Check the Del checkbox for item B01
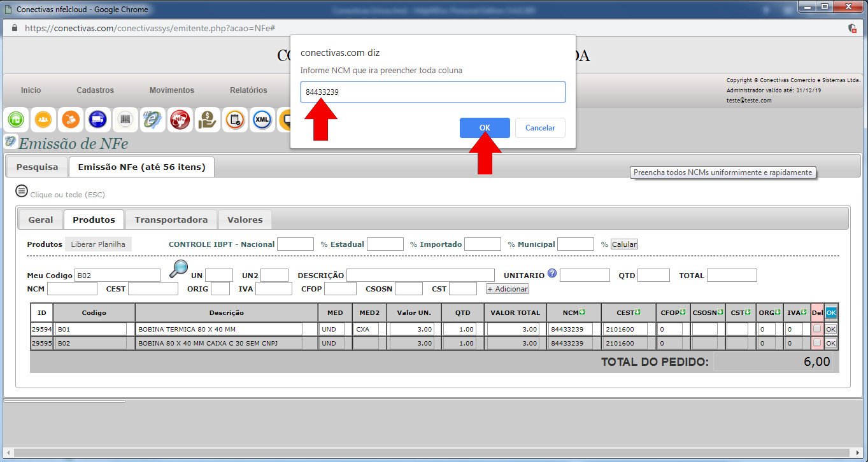This screenshot has width=868, height=462. (817, 328)
